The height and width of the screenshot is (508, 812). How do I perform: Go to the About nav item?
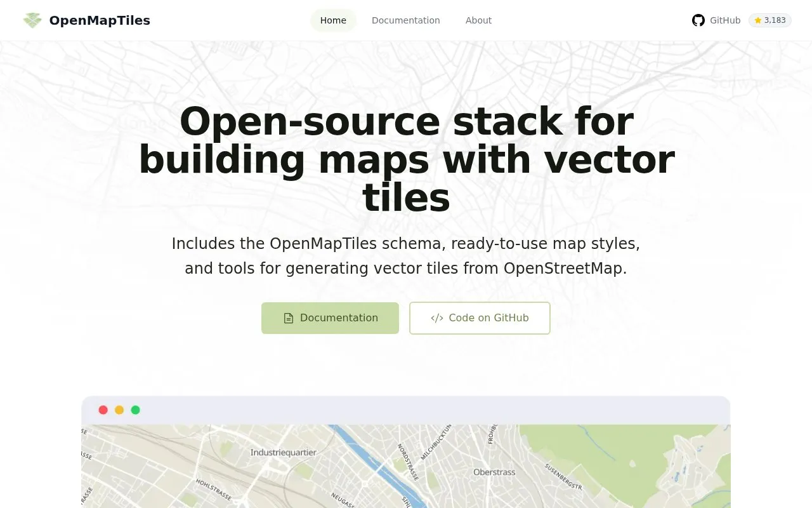(x=478, y=20)
